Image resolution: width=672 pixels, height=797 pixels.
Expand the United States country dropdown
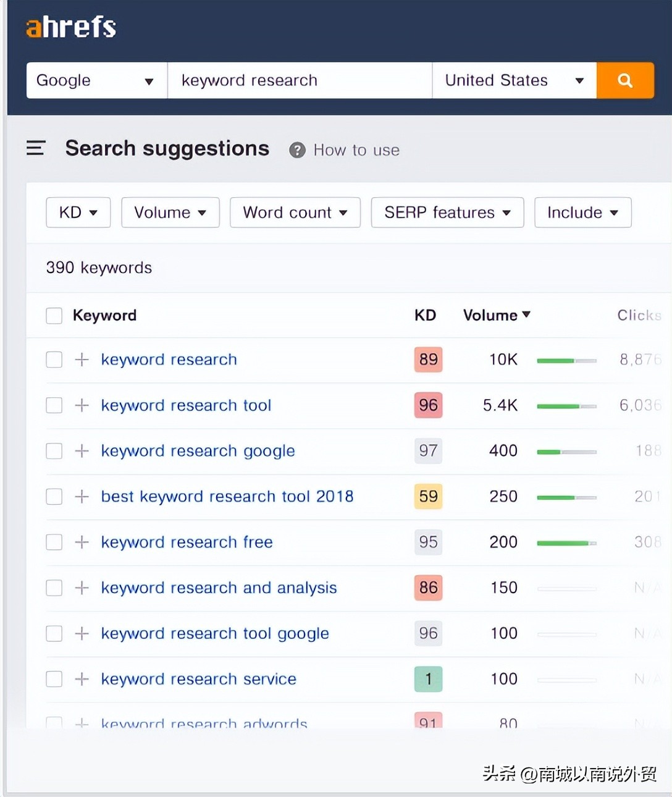(513, 80)
